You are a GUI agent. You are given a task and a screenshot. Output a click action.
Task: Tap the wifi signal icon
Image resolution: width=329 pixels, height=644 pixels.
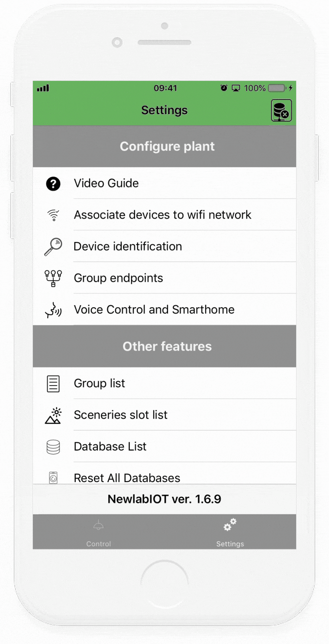point(53,215)
